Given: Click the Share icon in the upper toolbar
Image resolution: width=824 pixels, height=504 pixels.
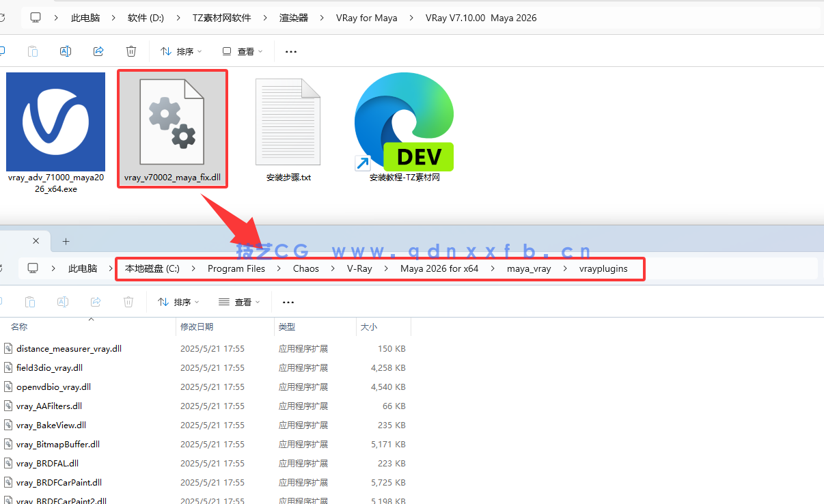Looking at the screenshot, I should coord(98,51).
